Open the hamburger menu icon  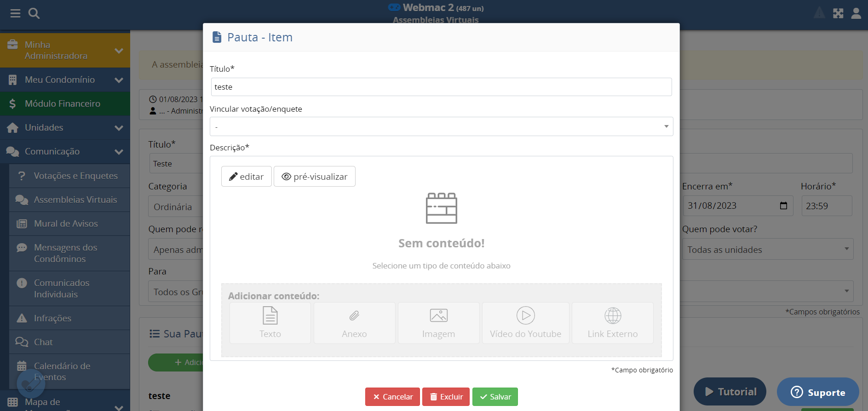(x=15, y=13)
